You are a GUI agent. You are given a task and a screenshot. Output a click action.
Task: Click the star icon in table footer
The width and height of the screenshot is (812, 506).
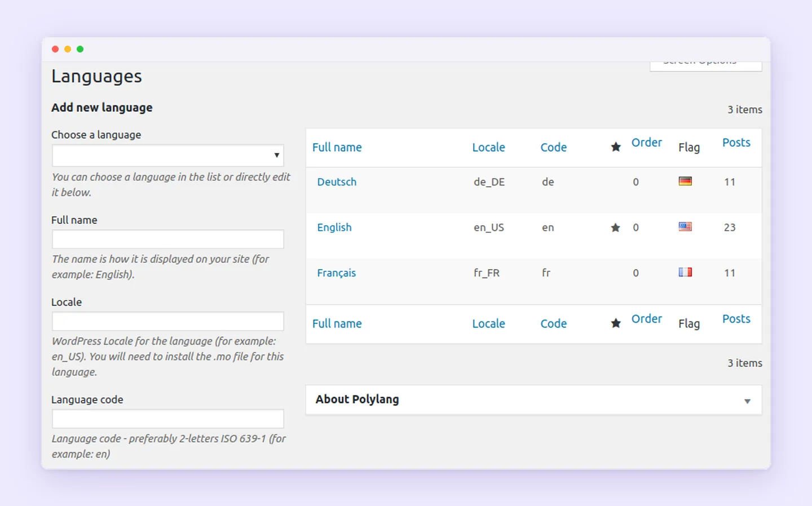(x=616, y=323)
